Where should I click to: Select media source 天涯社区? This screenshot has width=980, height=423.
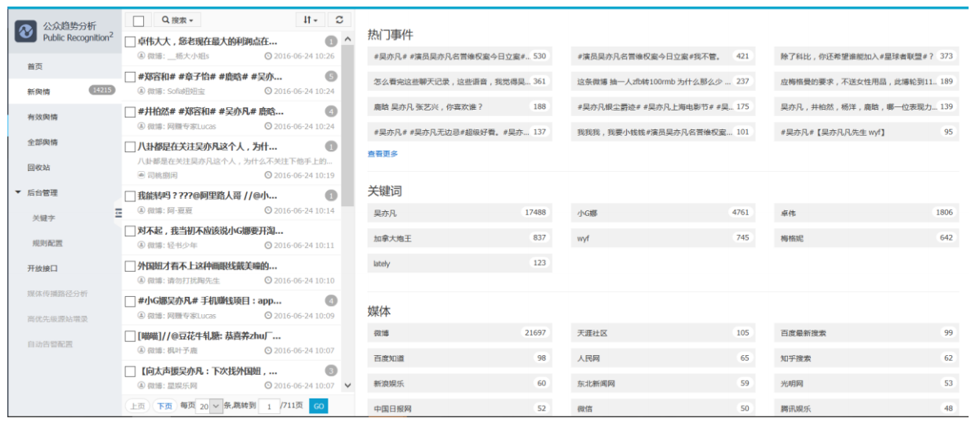pyautogui.click(x=663, y=333)
